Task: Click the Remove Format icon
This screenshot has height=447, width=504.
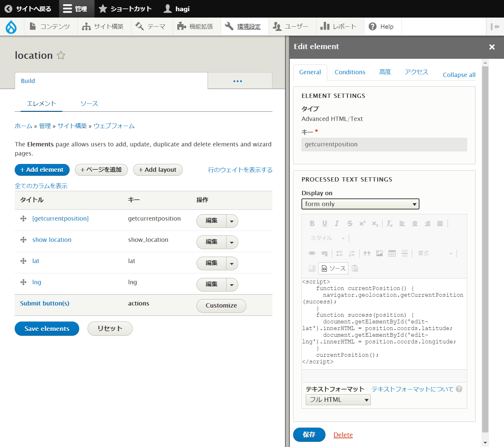Action: pyautogui.click(x=389, y=224)
